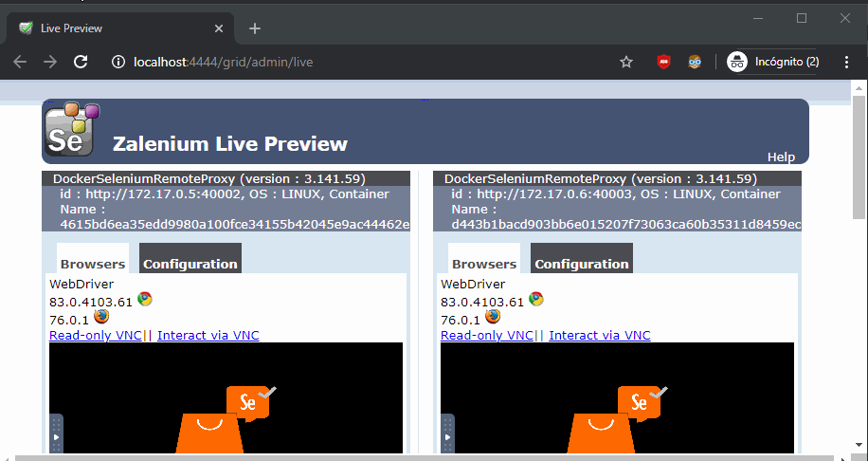Select Browsers tab in right proxy
Screen dimensions: 868x461
pyautogui.click(x=484, y=264)
